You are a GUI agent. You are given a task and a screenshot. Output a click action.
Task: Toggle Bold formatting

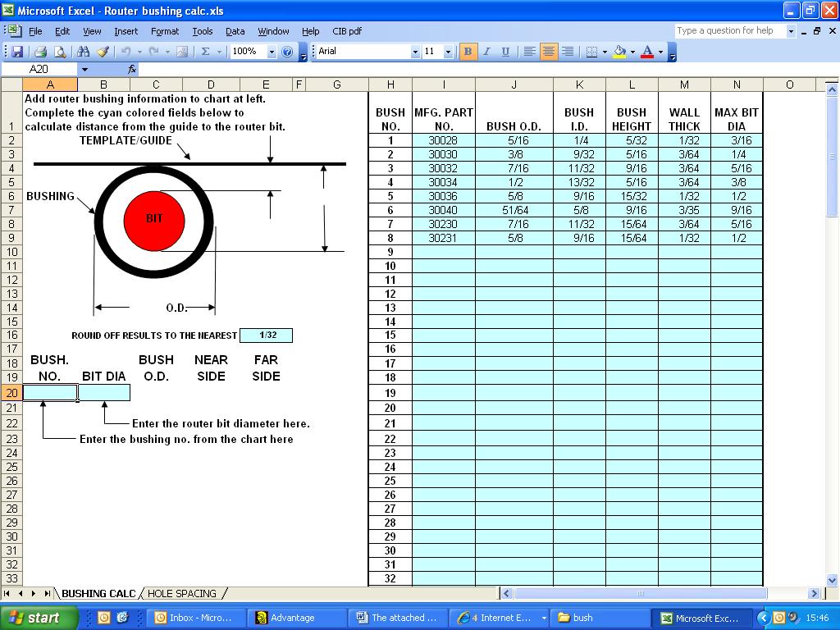pos(468,52)
